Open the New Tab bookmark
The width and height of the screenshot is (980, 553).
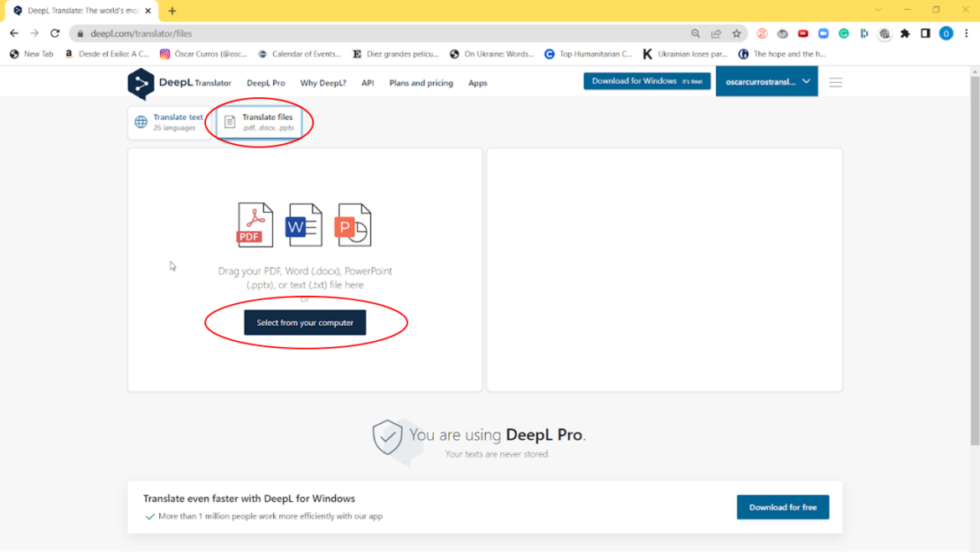[31, 54]
